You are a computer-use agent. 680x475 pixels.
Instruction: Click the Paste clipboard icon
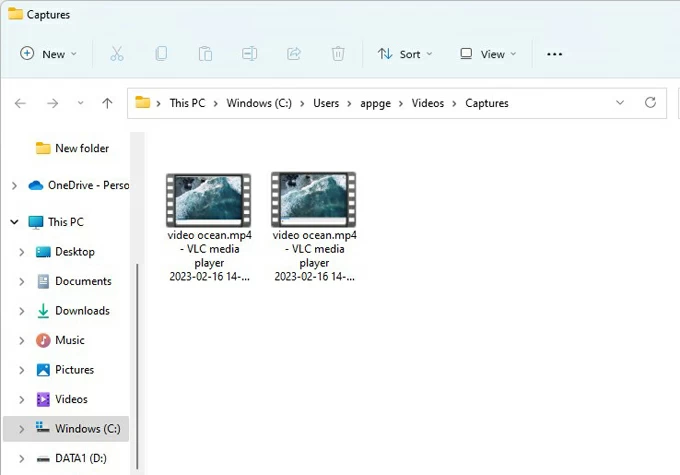tap(205, 54)
